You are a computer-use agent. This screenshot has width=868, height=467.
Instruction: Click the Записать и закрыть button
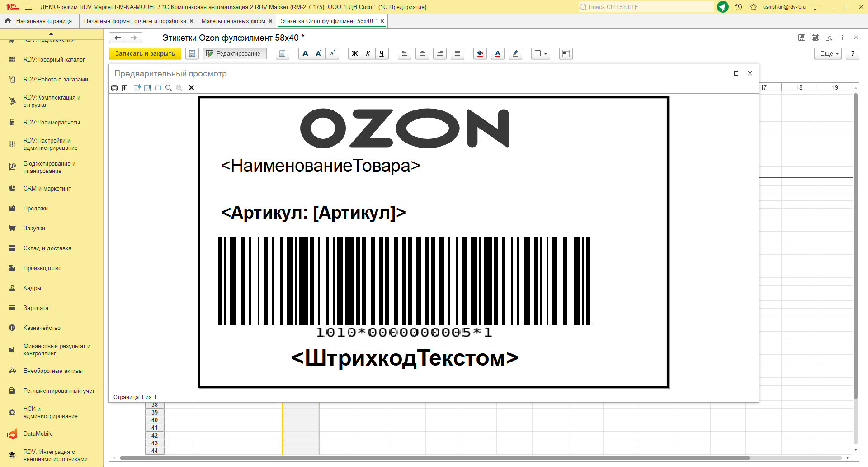(x=145, y=53)
